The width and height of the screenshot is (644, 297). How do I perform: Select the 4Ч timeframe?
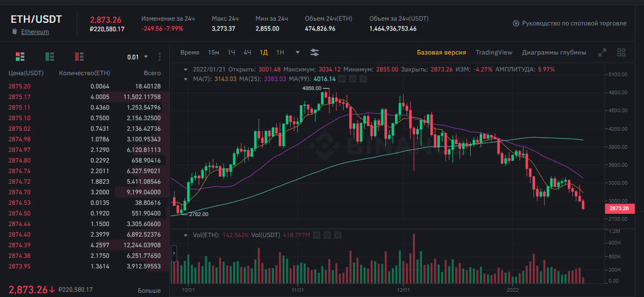[247, 52]
